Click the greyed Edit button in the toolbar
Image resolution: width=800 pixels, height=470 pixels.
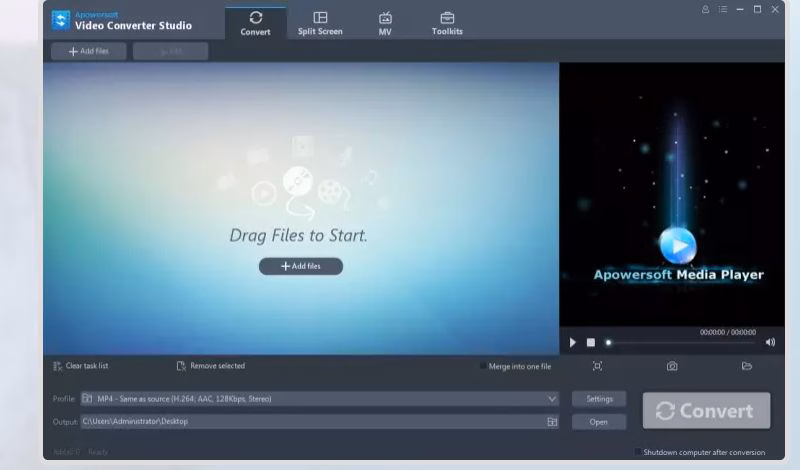170,51
